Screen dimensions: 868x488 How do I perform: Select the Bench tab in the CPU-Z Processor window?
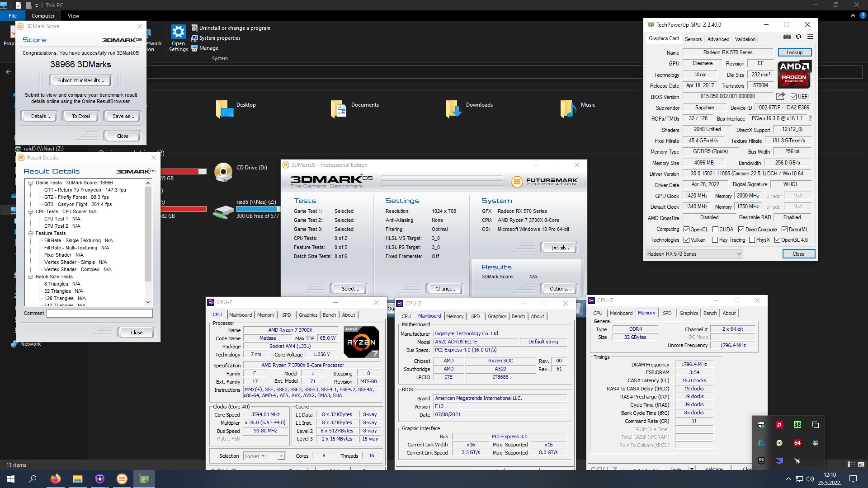click(x=329, y=315)
